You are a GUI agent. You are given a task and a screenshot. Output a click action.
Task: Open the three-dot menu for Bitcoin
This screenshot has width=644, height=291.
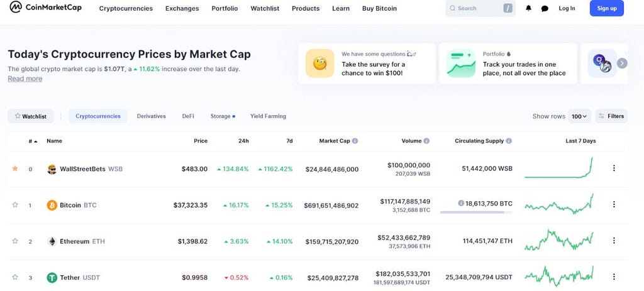tap(614, 204)
